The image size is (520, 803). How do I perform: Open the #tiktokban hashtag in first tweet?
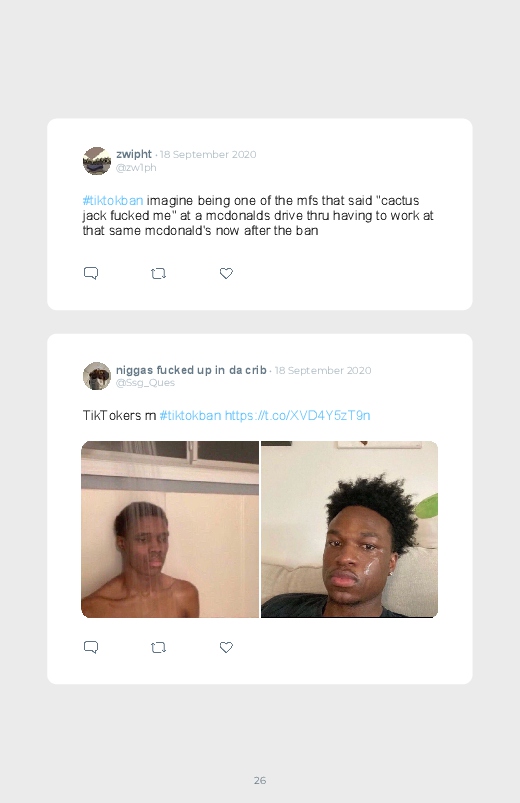click(x=113, y=200)
